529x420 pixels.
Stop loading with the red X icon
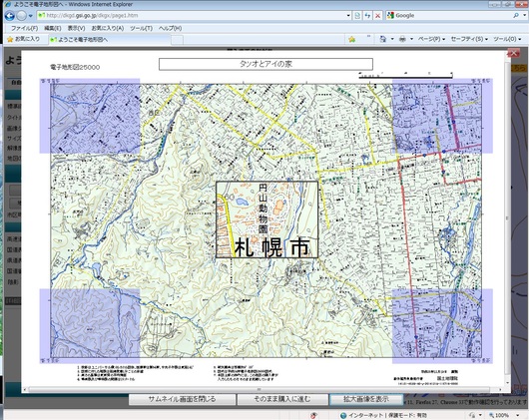tap(378, 16)
